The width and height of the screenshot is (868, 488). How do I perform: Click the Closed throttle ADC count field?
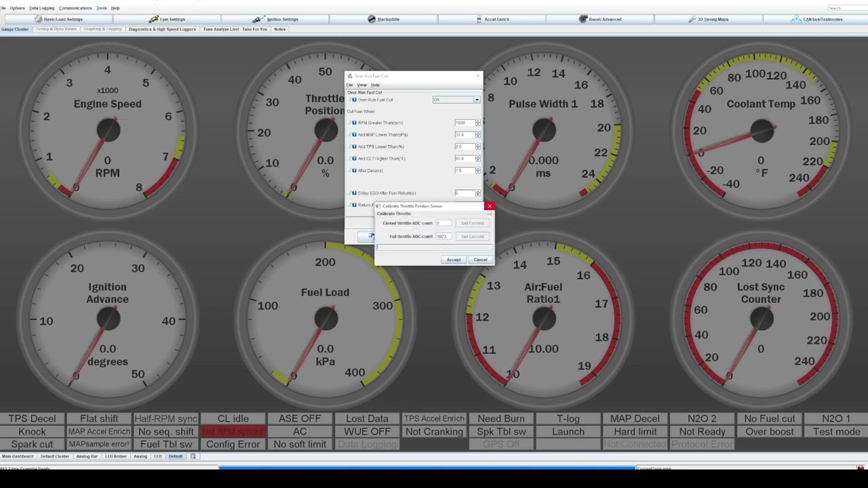click(443, 223)
